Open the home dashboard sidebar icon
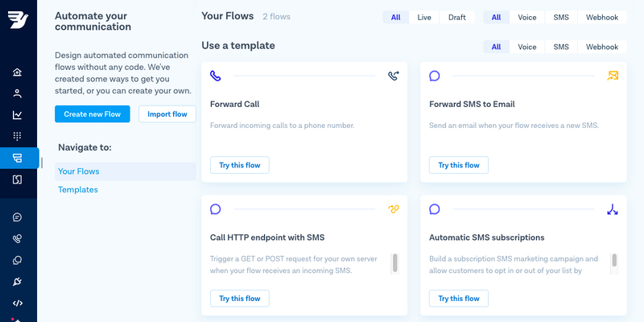 tap(17, 72)
